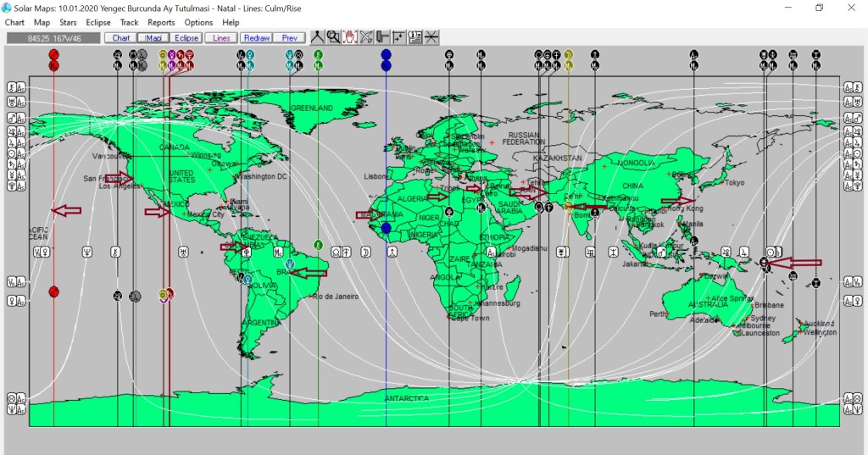This screenshot has height=455, width=868.
Task: Click the last toolbar icon with crossing lines
Action: (x=431, y=37)
